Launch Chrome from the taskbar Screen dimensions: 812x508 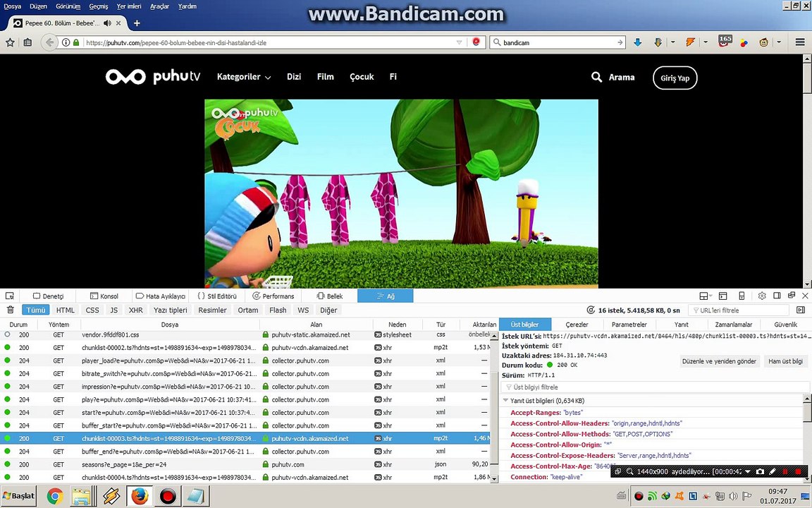pos(55,496)
